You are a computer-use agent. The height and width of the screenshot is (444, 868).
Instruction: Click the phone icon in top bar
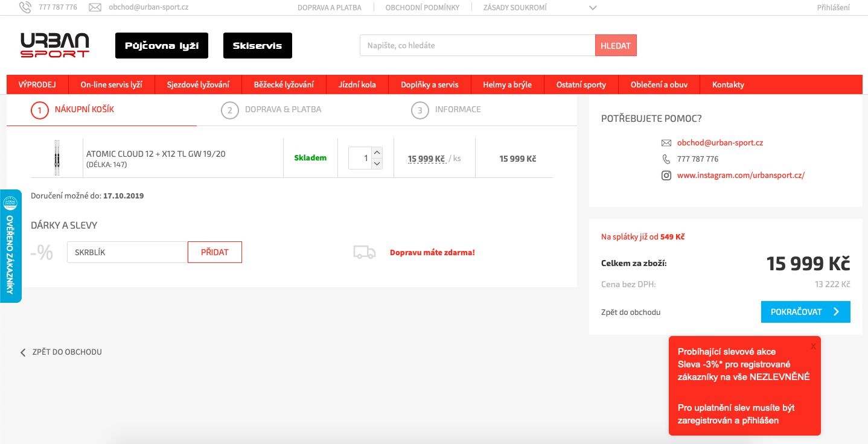[x=25, y=7]
